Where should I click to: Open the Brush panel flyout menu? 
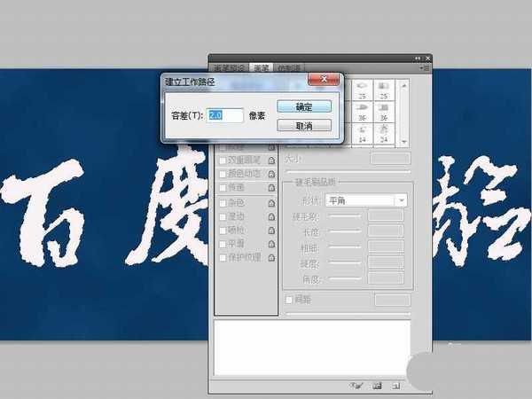point(425,68)
